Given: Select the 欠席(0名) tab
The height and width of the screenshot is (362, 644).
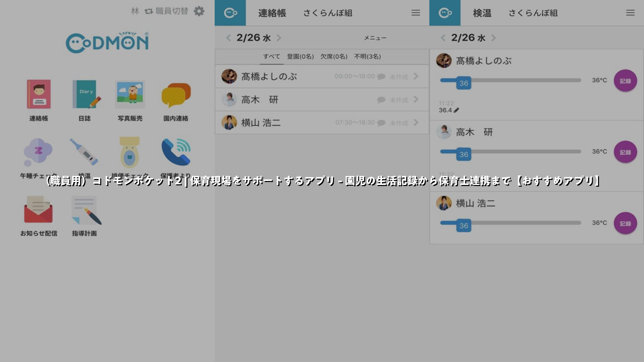Looking at the screenshot, I should pyautogui.click(x=334, y=57).
